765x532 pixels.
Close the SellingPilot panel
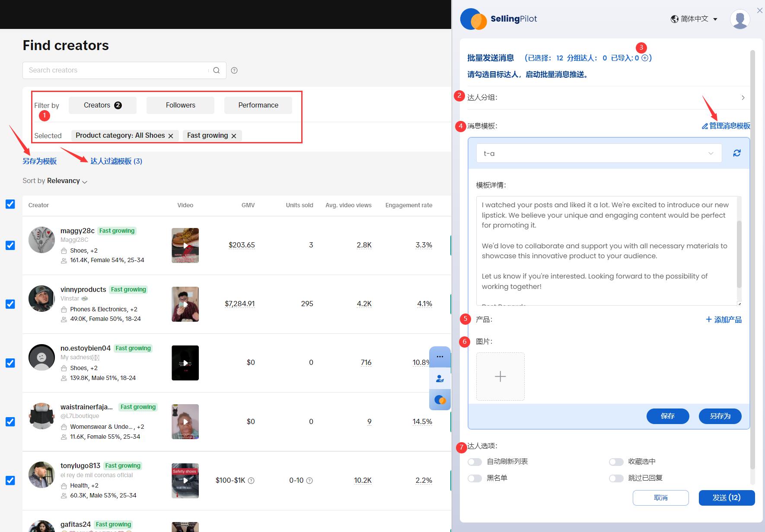[x=759, y=10]
